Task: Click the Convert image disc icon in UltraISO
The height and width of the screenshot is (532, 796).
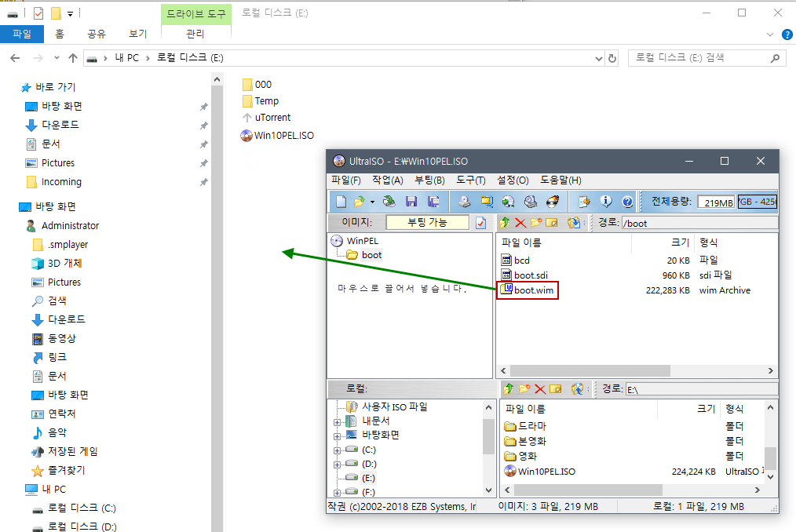Action: pos(508,202)
